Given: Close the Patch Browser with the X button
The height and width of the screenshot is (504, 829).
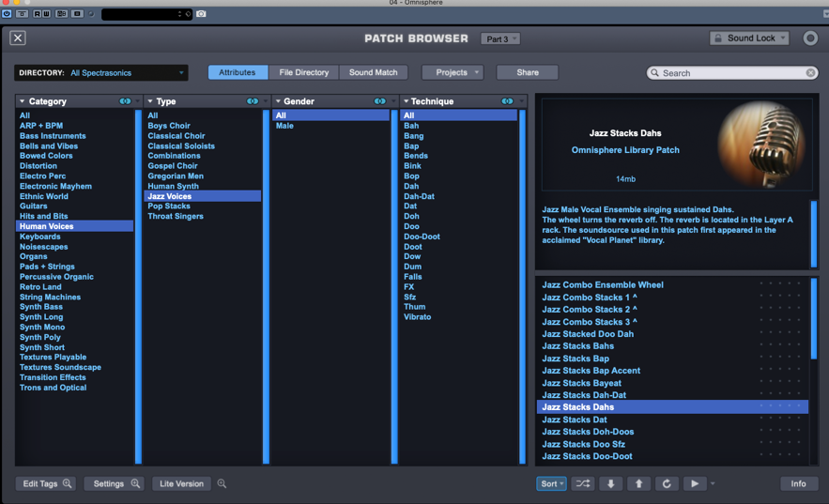Looking at the screenshot, I should (x=18, y=38).
